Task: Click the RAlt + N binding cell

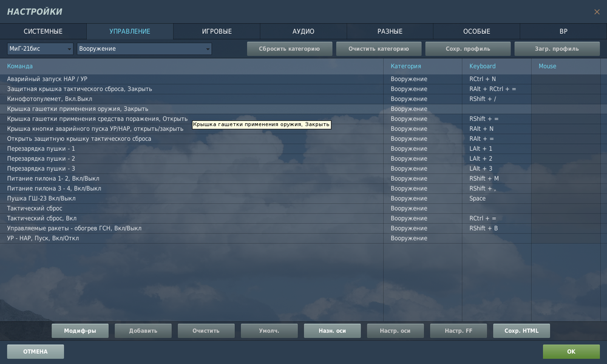Action: point(497,129)
